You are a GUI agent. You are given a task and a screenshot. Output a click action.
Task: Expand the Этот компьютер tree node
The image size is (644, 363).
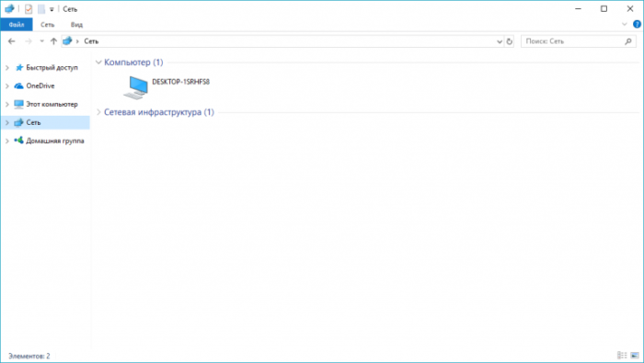[7, 104]
